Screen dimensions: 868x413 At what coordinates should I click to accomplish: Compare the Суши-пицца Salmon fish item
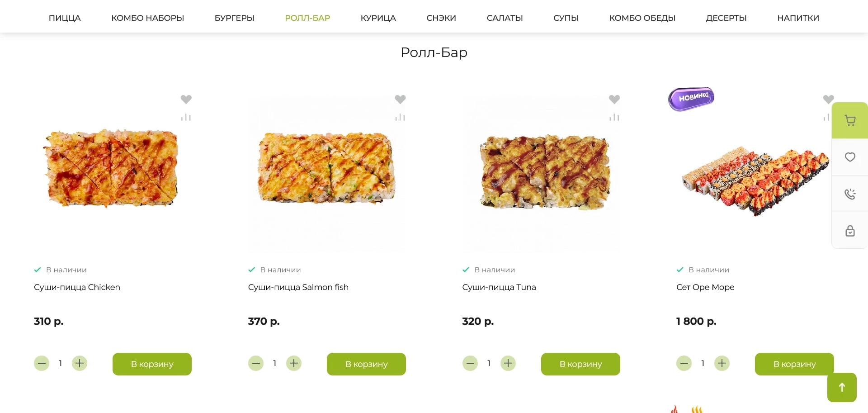pyautogui.click(x=400, y=118)
